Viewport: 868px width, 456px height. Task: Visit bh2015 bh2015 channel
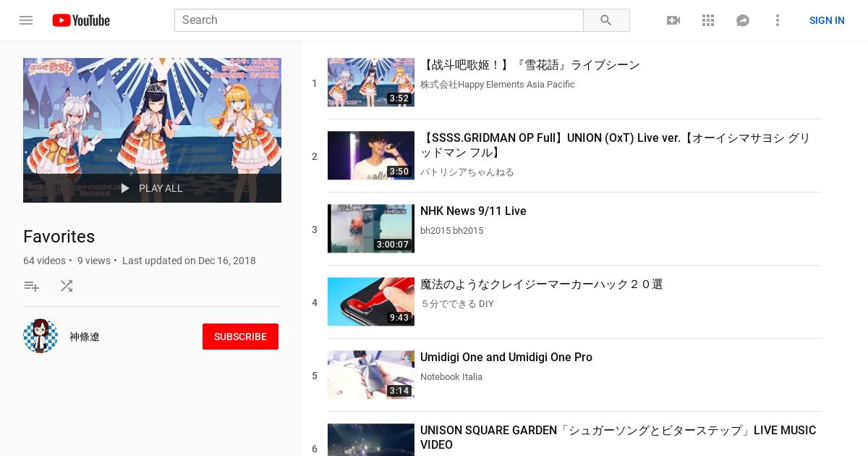(451, 231)
